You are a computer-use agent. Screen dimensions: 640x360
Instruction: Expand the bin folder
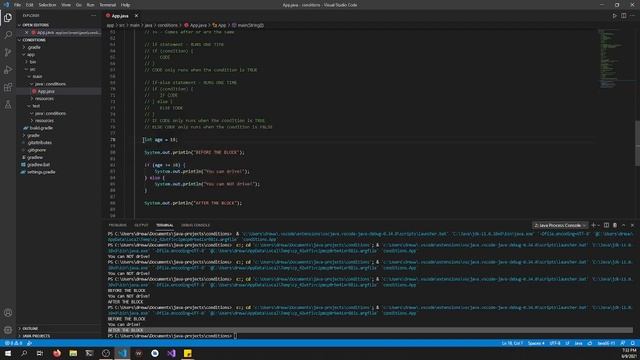27,62
